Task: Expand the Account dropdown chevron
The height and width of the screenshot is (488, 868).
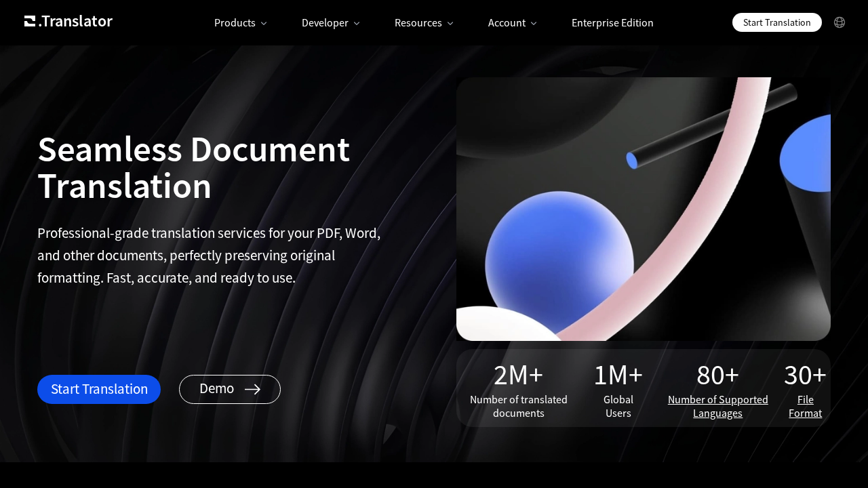Action: point(534,23)
